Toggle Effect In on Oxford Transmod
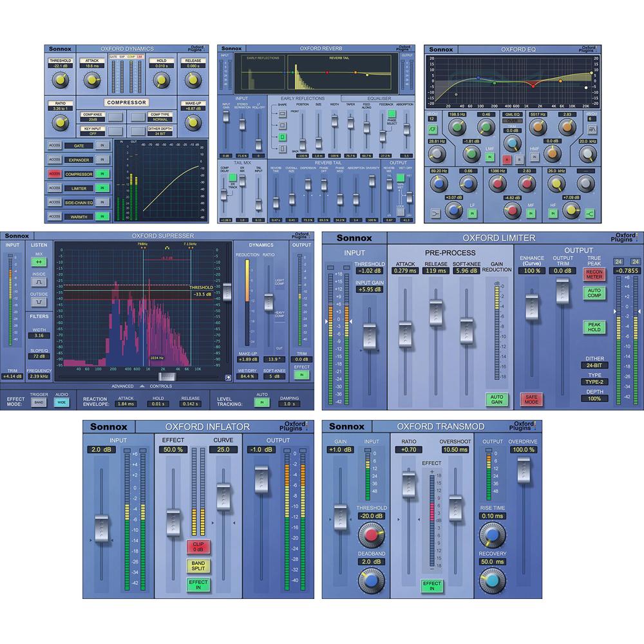The image size is (644, 644). point(431,585)
